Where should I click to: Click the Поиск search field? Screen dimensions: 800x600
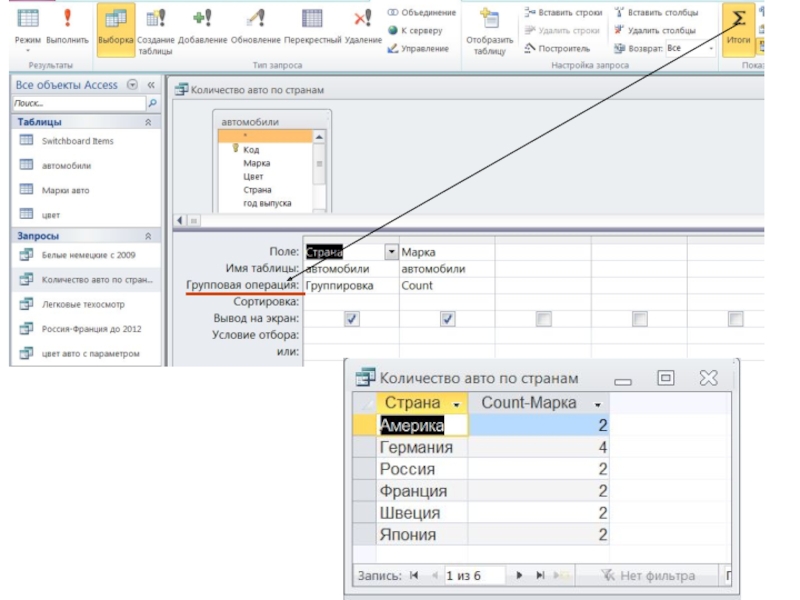tap(79, 103)
